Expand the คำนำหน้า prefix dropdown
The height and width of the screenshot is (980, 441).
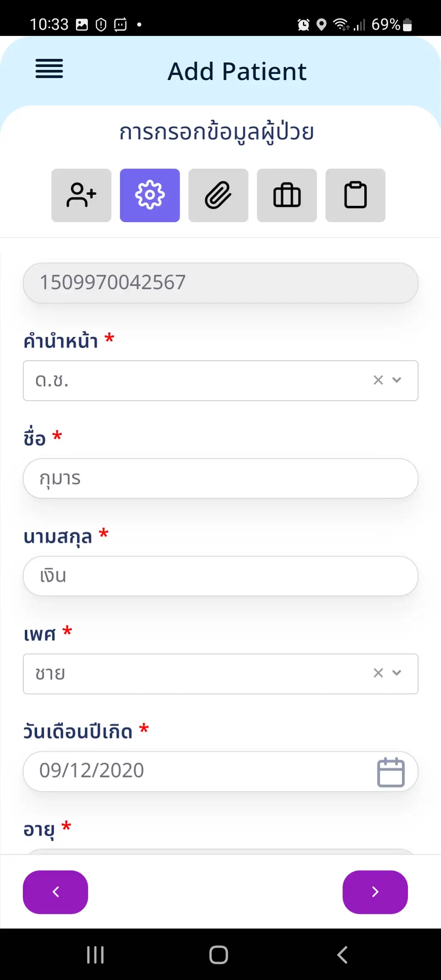397,380
